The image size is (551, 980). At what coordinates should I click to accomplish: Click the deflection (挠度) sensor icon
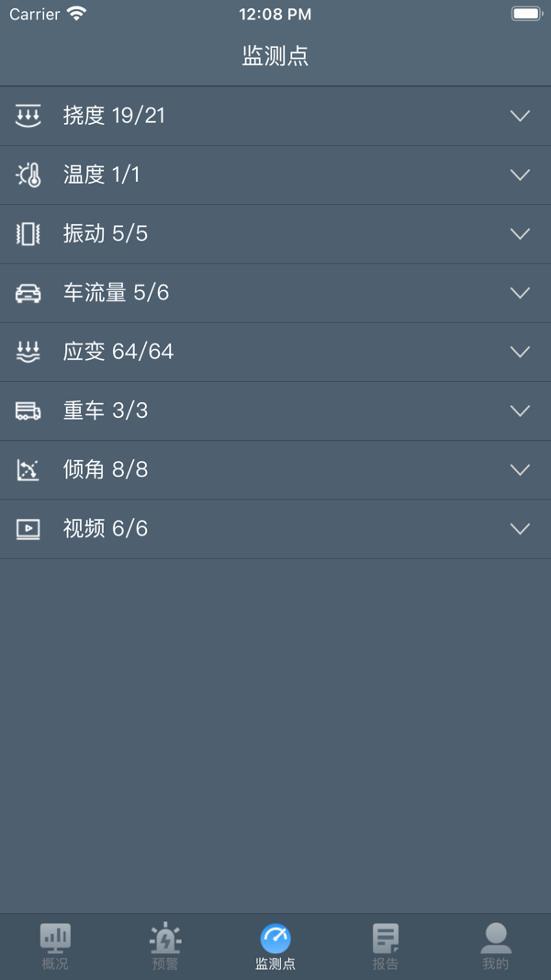click(28, 116)
